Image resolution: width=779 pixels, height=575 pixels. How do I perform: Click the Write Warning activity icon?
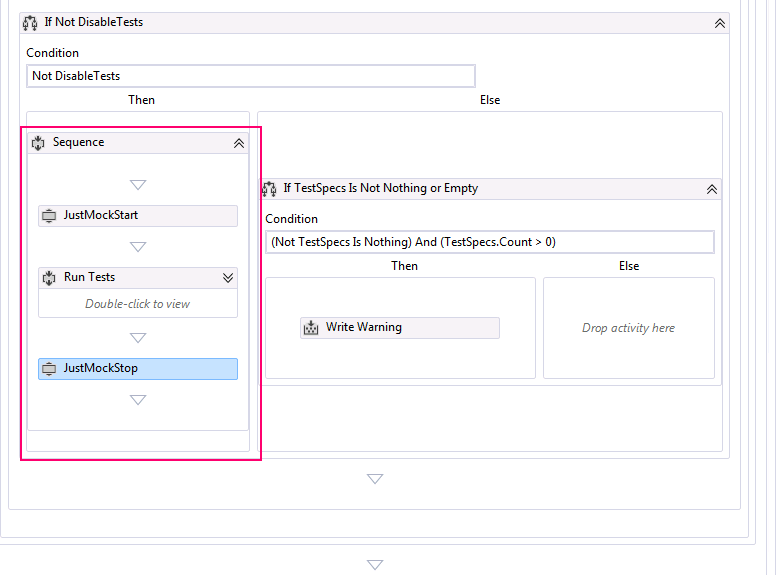point(311,328)
